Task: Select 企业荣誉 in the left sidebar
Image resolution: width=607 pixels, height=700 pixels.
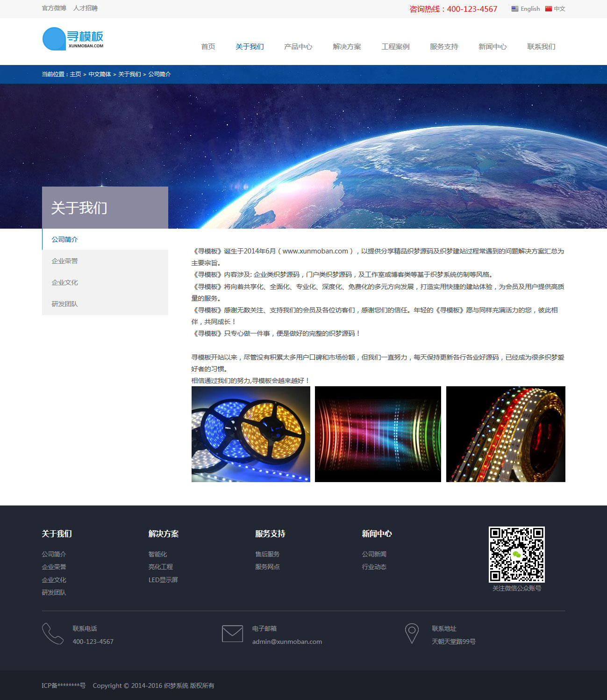Action: tap(64, 261)
